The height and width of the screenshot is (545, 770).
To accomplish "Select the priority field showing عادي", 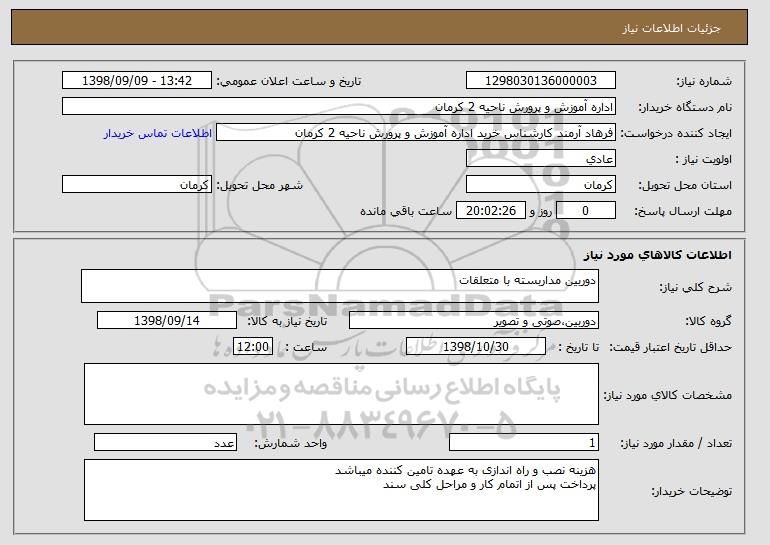I will (x=541, y=159).
